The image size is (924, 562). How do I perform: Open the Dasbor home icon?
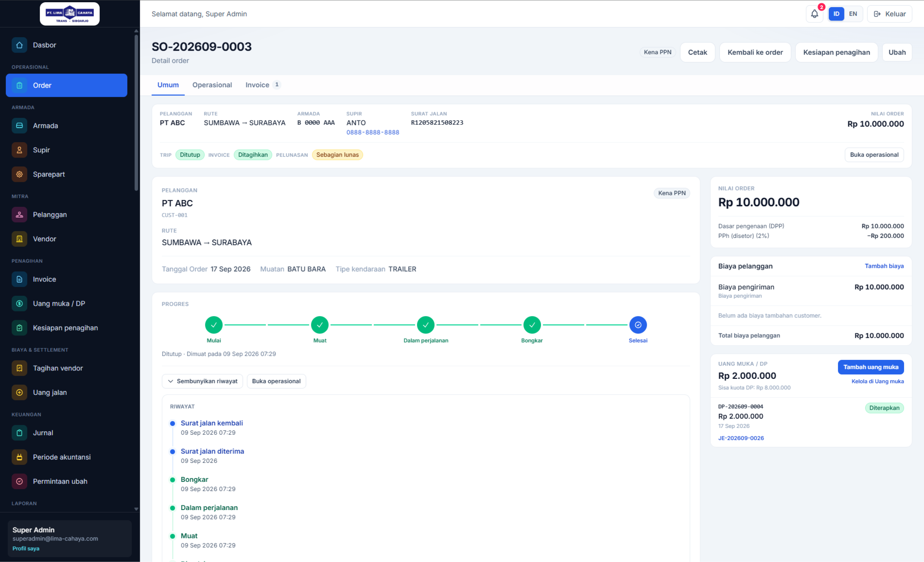pos(19,45)
